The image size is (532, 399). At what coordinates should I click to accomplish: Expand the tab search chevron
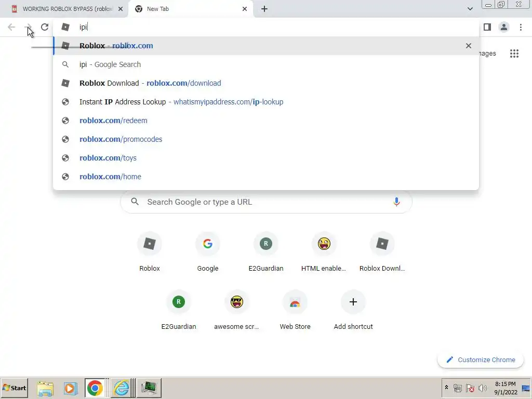coord(470,9)
